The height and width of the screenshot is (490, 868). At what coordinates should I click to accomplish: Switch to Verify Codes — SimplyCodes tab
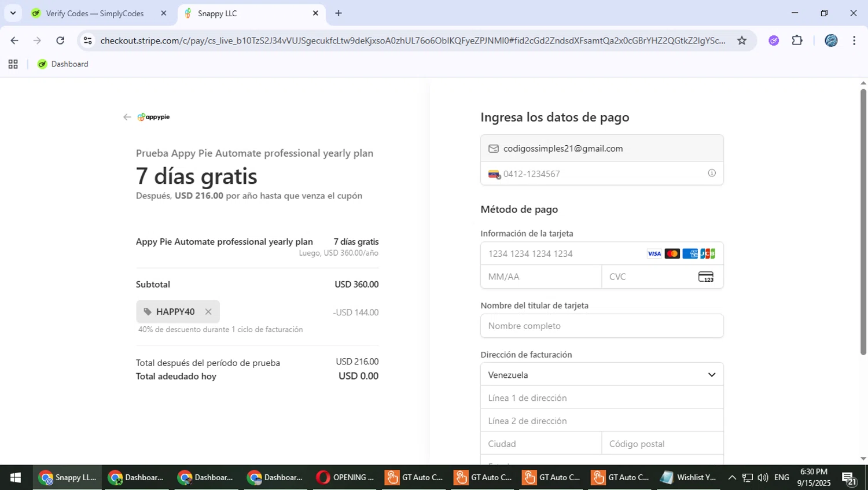pyautogui.click(x=95, y=13)
